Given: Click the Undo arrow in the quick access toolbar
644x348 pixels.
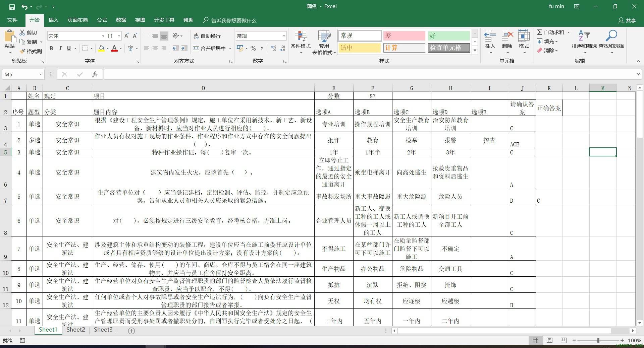Looking at the screenshot, I should tap(24, 7).
